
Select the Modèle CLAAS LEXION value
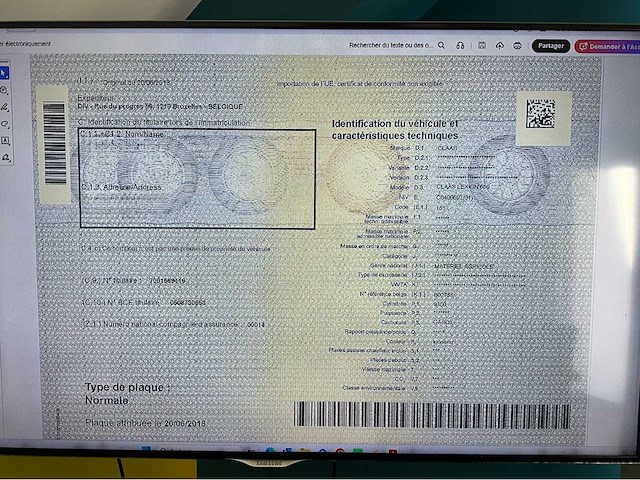tap(463, 187)
